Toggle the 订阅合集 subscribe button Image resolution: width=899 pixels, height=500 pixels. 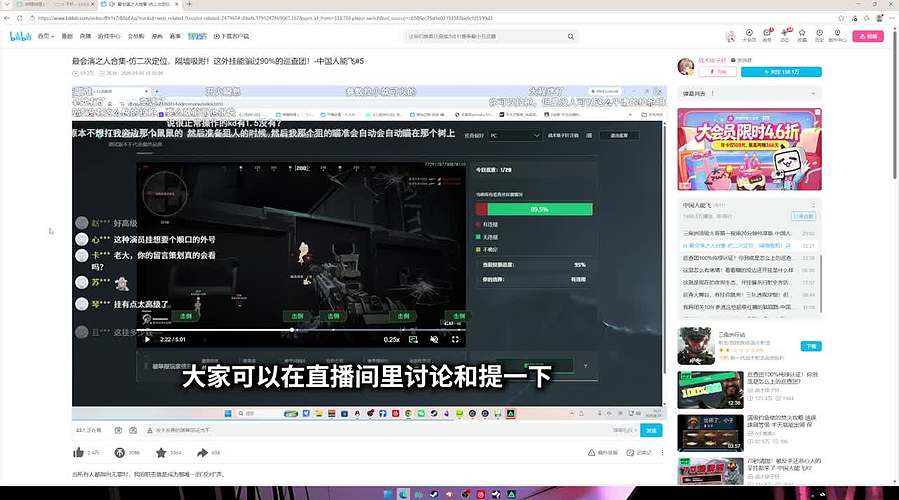(x=803, y=216)
